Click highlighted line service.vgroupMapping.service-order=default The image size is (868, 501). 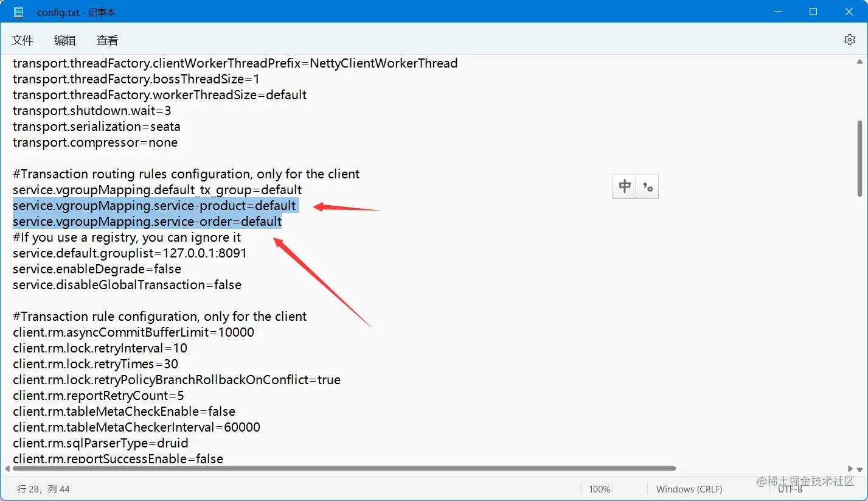(147, 222)
